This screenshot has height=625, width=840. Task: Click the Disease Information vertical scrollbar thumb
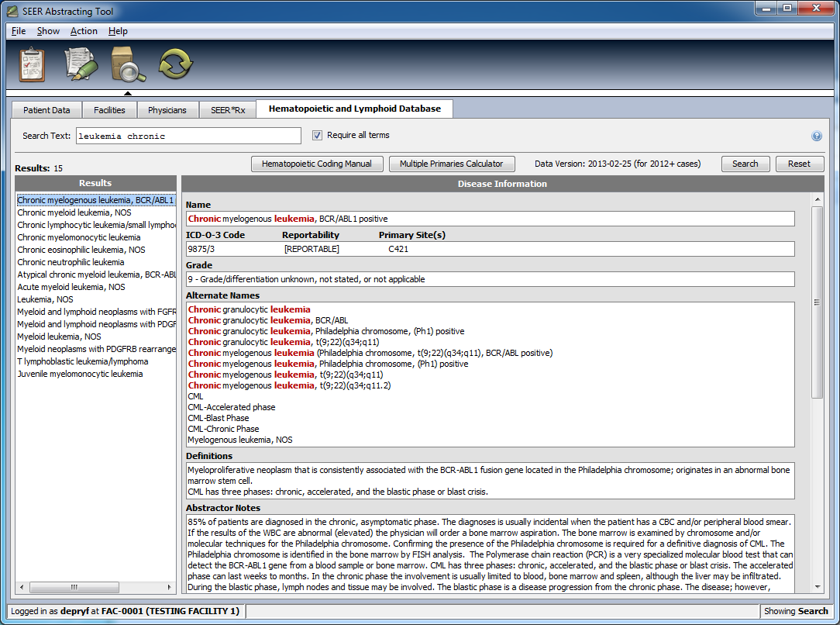click(817, 302)
